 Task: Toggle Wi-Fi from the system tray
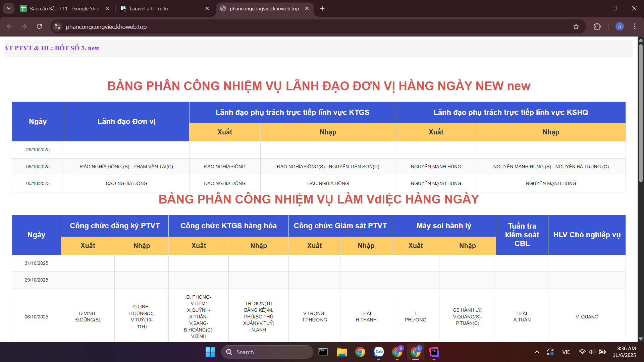point(582,352)
